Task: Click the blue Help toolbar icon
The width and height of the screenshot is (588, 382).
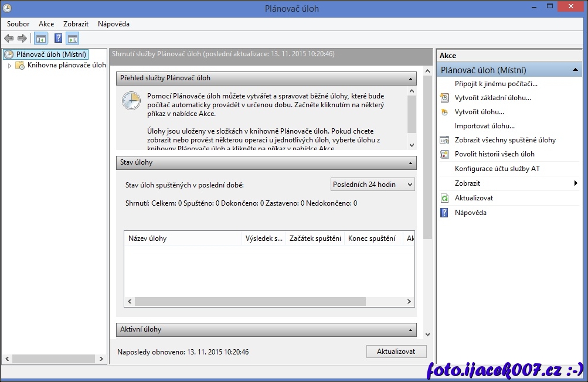Action: (x=58, y=39)
